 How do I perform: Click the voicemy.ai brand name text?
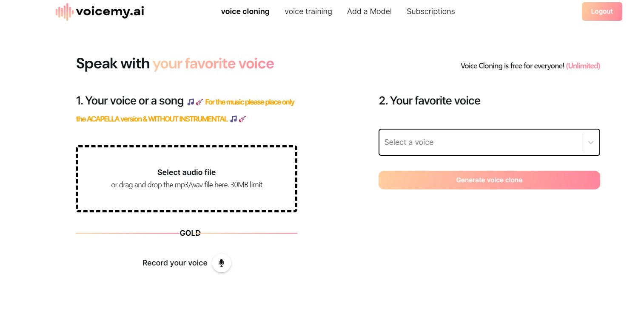110,11
